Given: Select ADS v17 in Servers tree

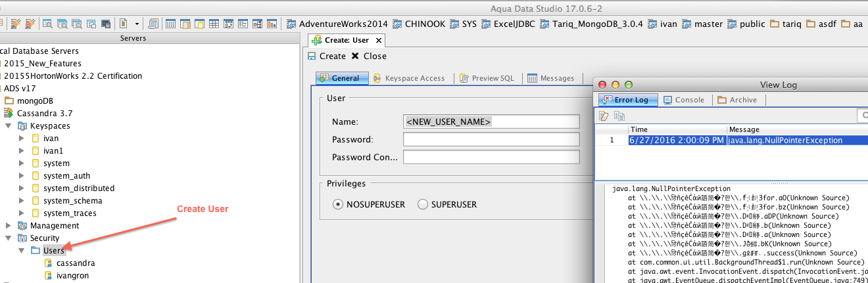Looking at the screenshot, I should click(20, 89).
